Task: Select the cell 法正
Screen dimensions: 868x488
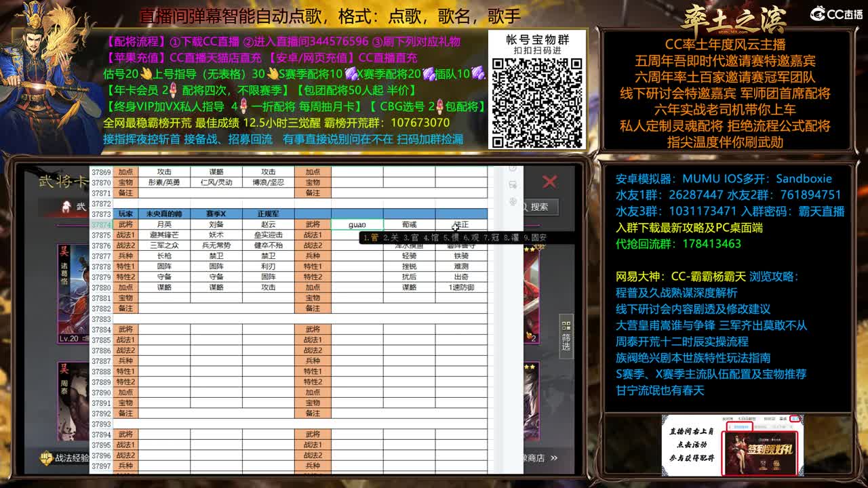Action: pos(461,224)
